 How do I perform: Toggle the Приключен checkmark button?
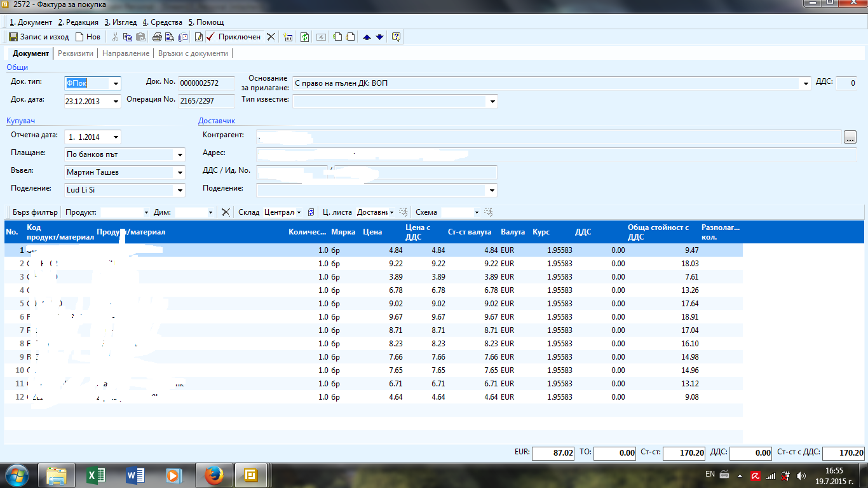234,37
